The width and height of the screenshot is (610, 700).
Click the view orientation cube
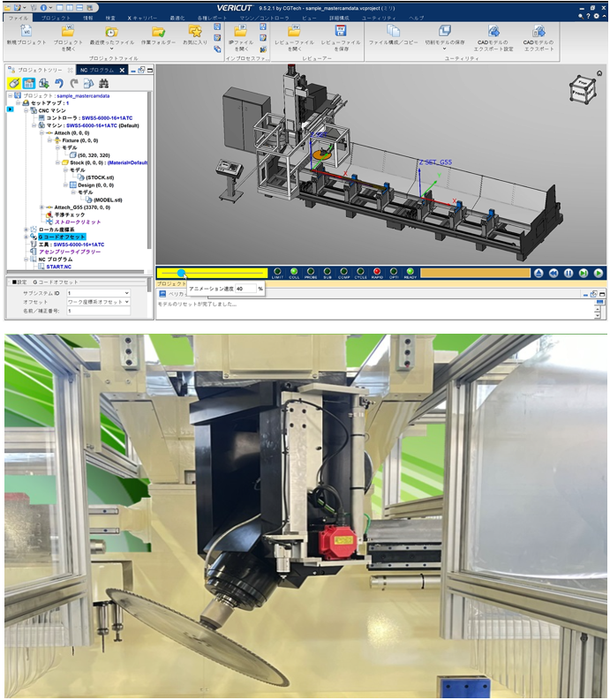pos(583,89)
